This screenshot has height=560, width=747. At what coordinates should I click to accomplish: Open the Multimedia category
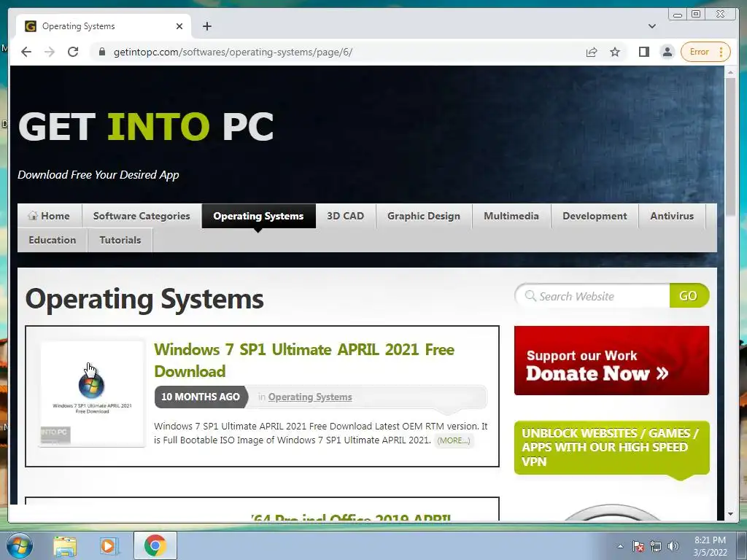coord(511,216)
